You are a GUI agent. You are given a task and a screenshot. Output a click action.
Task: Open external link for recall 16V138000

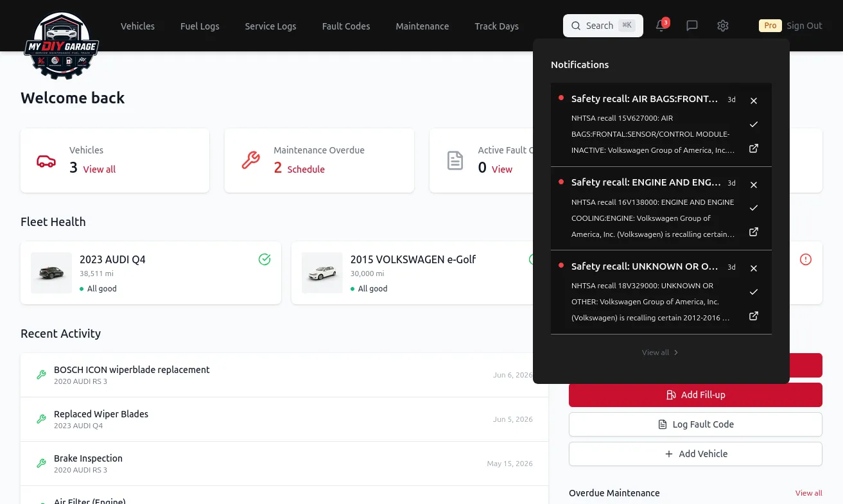click(x=754, y=232)
